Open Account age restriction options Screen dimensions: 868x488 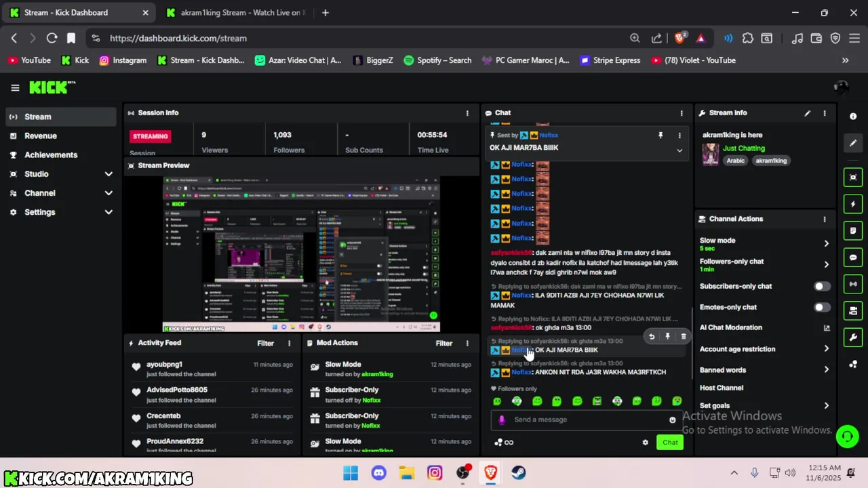tap(826, 349)
